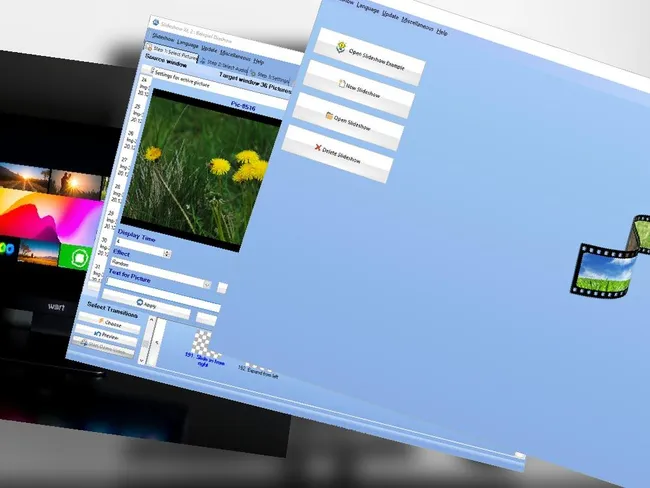Click the Open Slideshow folder button
Image resolution: width=650 pixels, height=488 pixels.
[348, 121]
